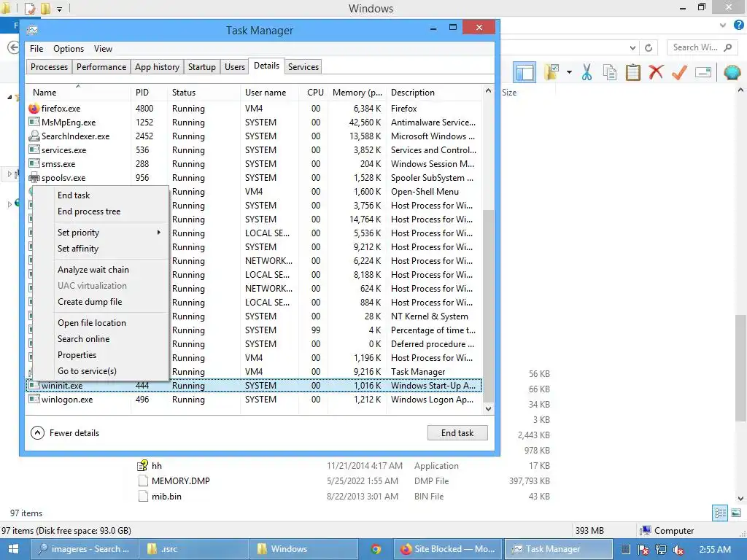Toggle the preview pane layout icon
This screenshot has height=560, width=747.
coord(525,72)
